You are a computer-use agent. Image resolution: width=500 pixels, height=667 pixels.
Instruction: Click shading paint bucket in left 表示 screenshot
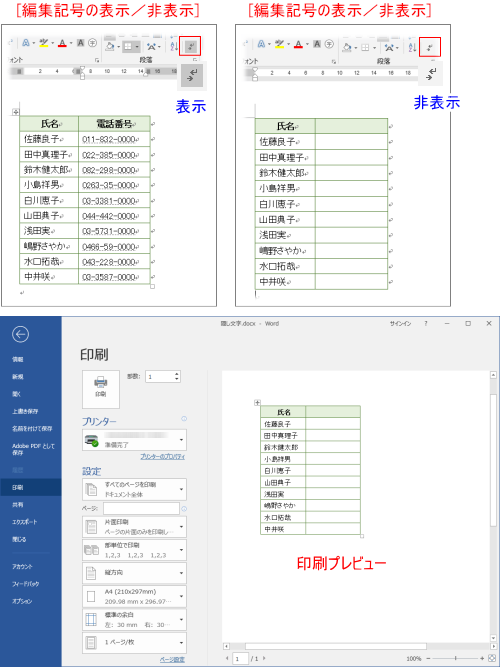tap(110, 46)
